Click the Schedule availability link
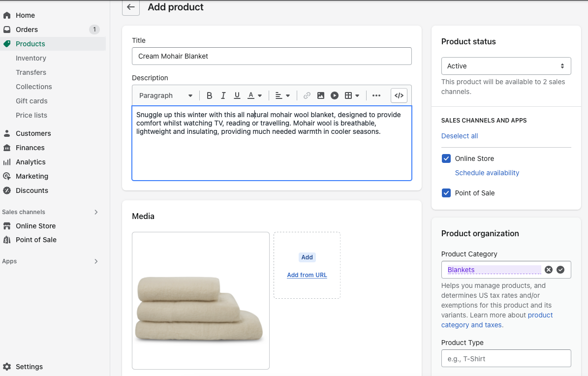588x376 pixels. [487, 173]
